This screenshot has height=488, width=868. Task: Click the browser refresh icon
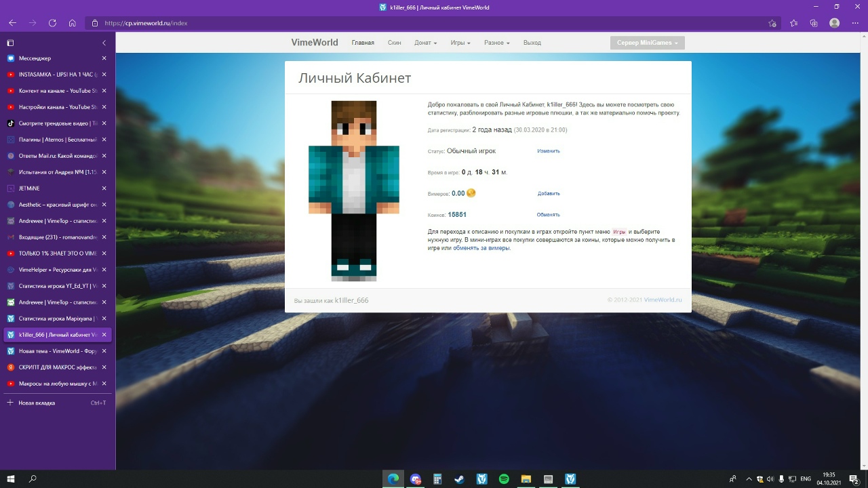pyautogui.click(x=52, y=23)
